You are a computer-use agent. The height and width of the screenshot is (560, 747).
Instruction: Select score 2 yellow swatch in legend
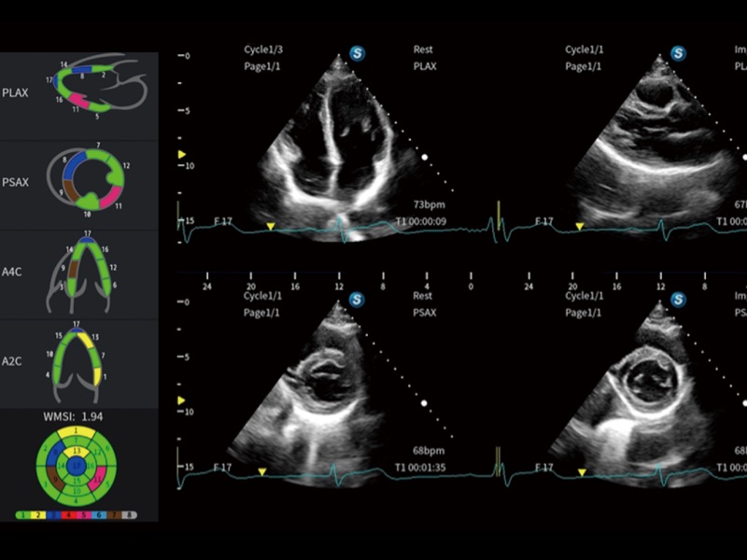point(40,514)
